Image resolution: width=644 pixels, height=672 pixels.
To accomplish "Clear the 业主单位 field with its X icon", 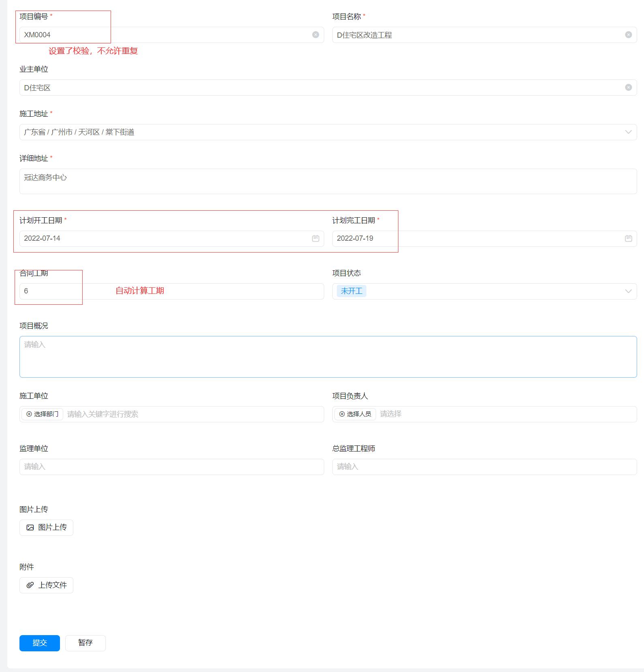I will pyautogui.click(x=628, y=88).
